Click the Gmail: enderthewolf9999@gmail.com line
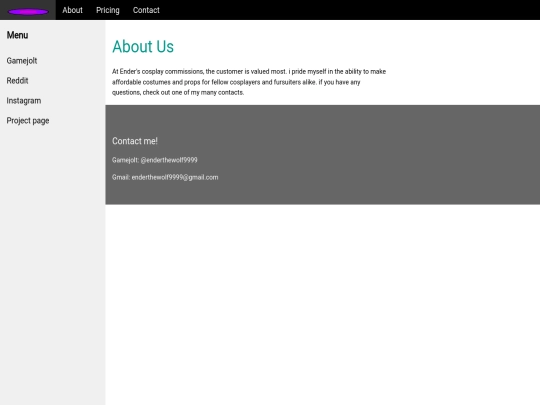540x405 pixels. point(165,177)
